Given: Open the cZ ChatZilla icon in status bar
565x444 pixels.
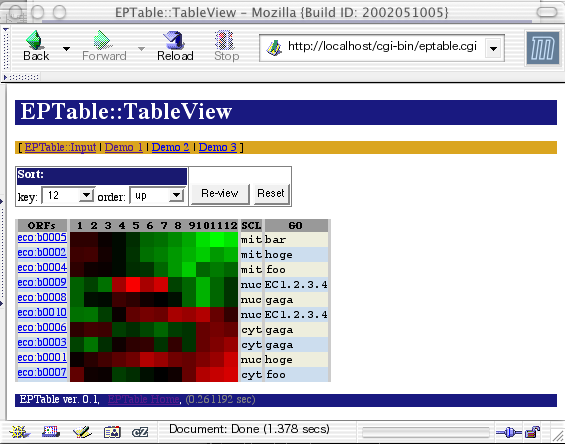Looking at the screenshot, I should tap(140, 431).
